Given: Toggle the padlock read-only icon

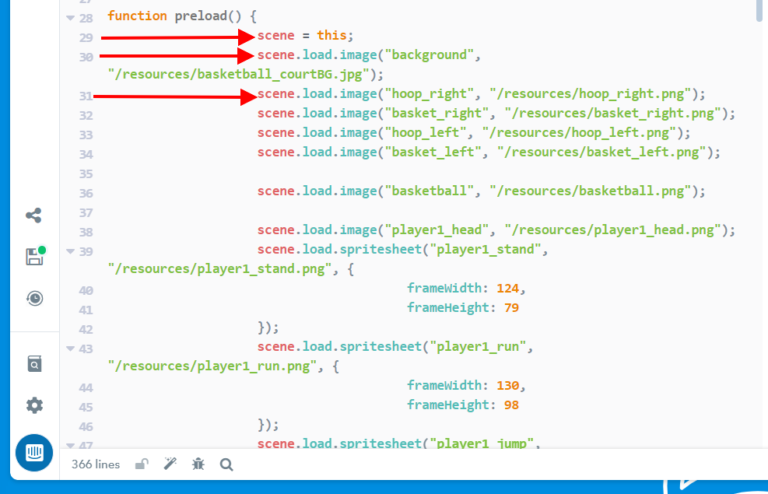Looking at the screenshot, I should (x=142, y=464).
